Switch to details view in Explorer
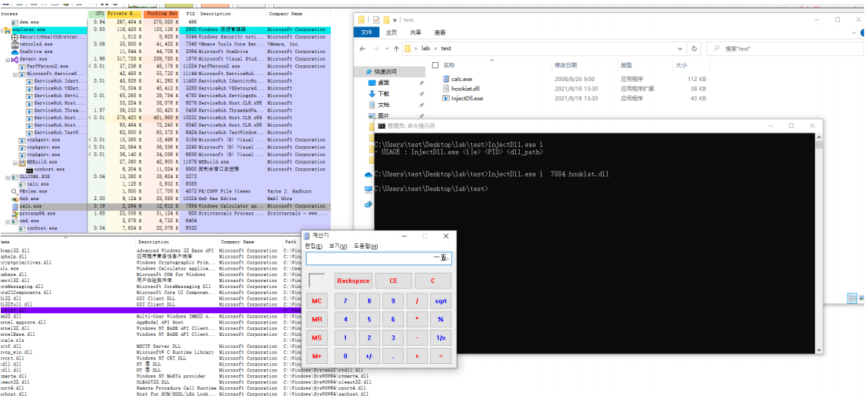Screen dimensions: 868x398 (x=853, y=299)
